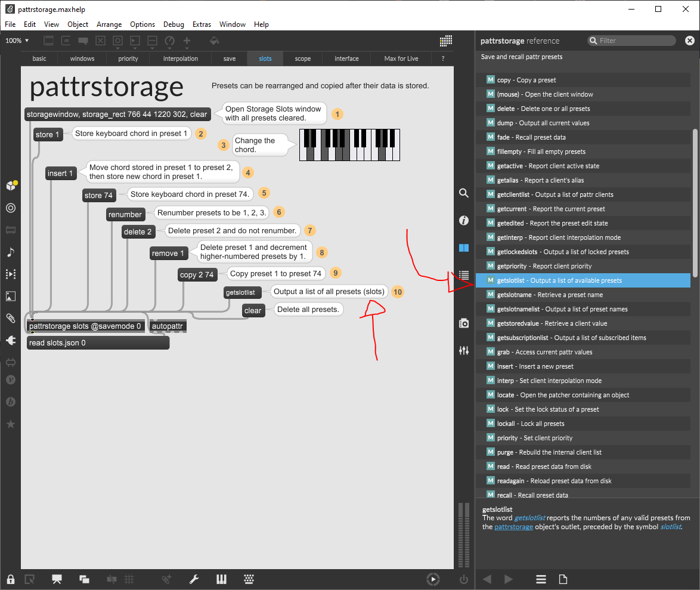Toggle presentation mode easel icon

click(57, 579)
